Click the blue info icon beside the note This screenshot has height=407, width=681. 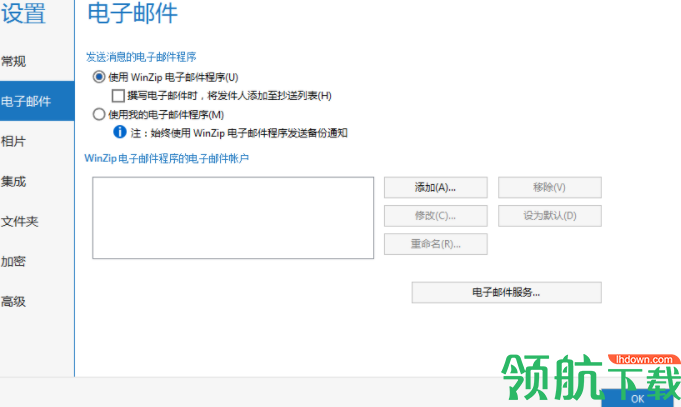(119, 132)
